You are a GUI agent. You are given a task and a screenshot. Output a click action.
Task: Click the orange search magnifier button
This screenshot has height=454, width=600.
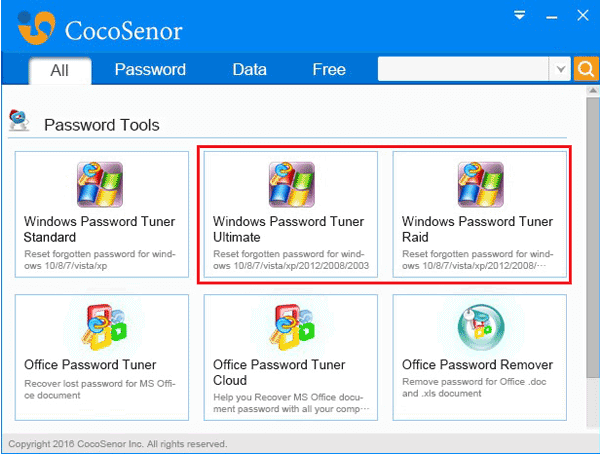[x=586, y=69]
